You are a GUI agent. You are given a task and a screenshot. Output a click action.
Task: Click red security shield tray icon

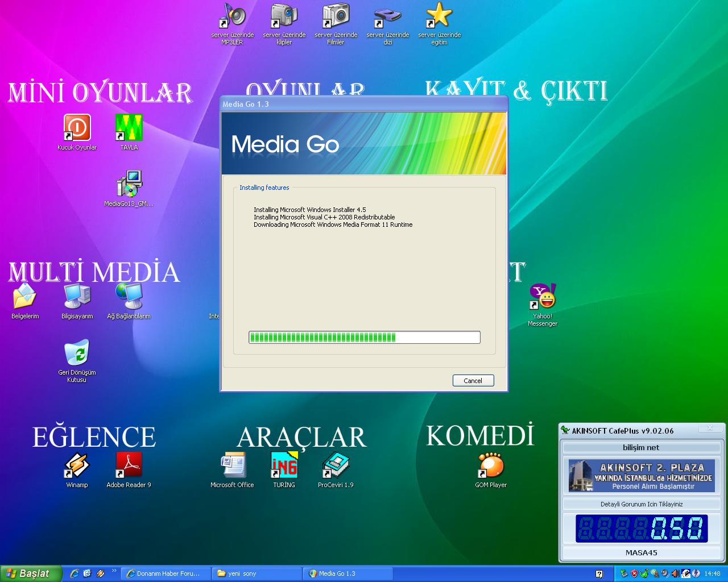(635, 573)
